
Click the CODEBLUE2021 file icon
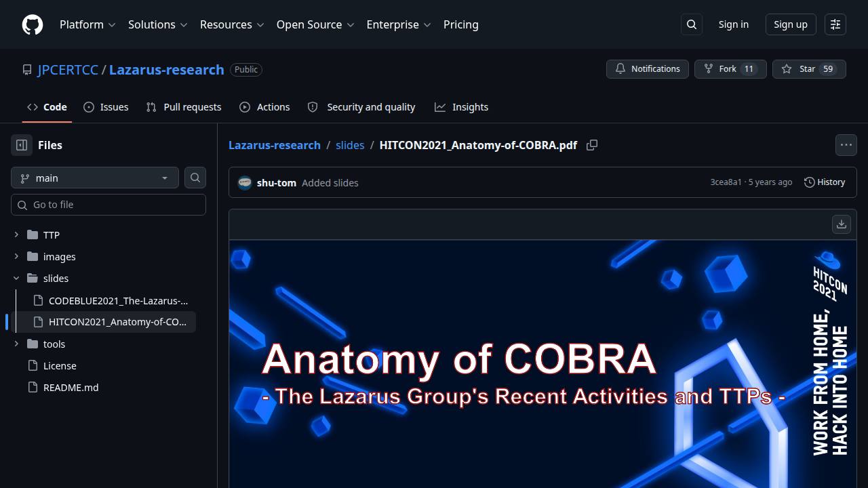pyautogui.click(x=38, y=300)
